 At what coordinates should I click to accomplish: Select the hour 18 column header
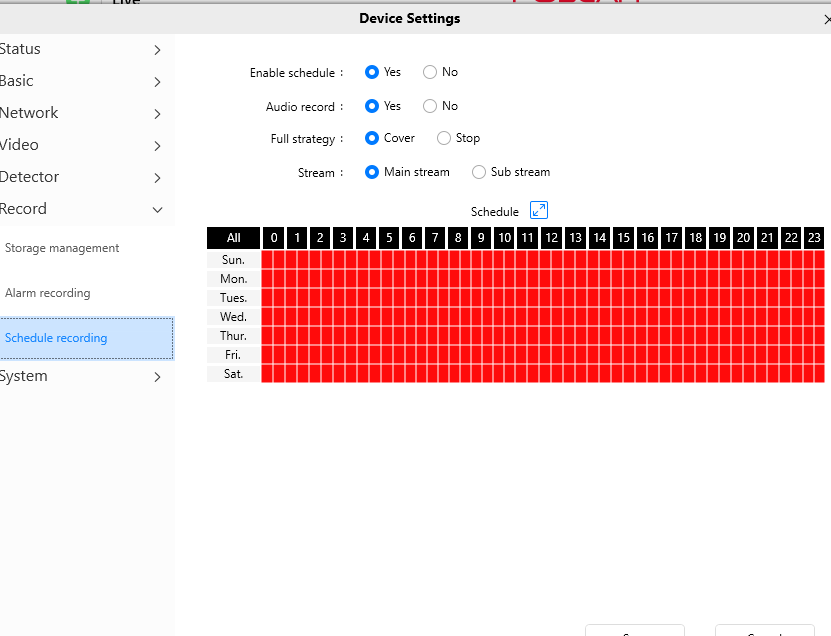click(x=695, y=238)
